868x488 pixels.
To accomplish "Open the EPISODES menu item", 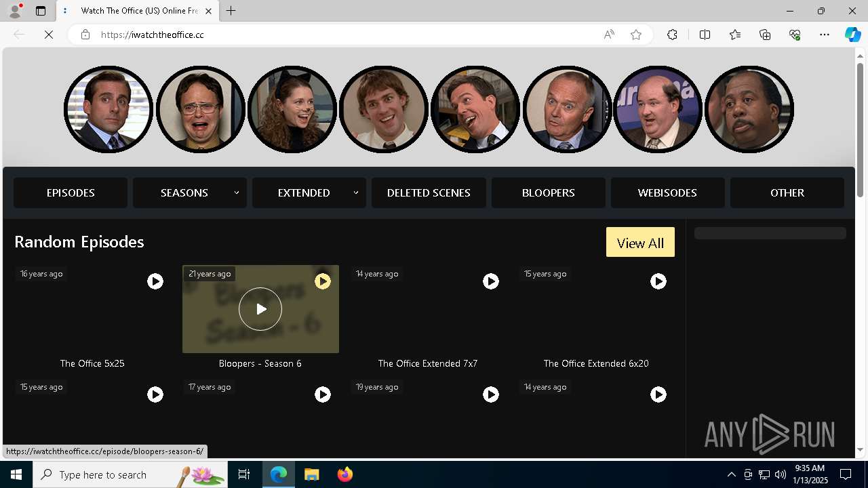I will [x=71, y=192].
